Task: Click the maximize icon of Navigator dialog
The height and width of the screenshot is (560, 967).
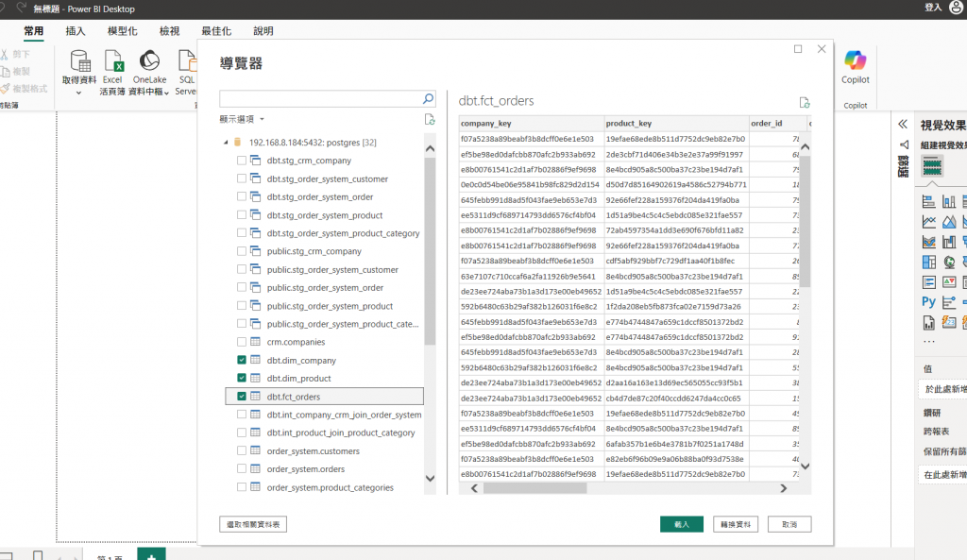Action: point(798,49)
